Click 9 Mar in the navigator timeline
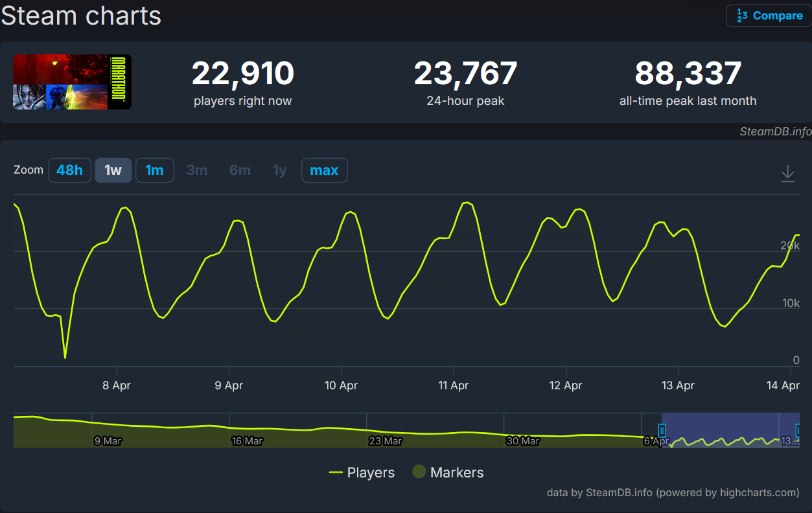The width and height of the screenshot is (812, 513). coord(108,441)
